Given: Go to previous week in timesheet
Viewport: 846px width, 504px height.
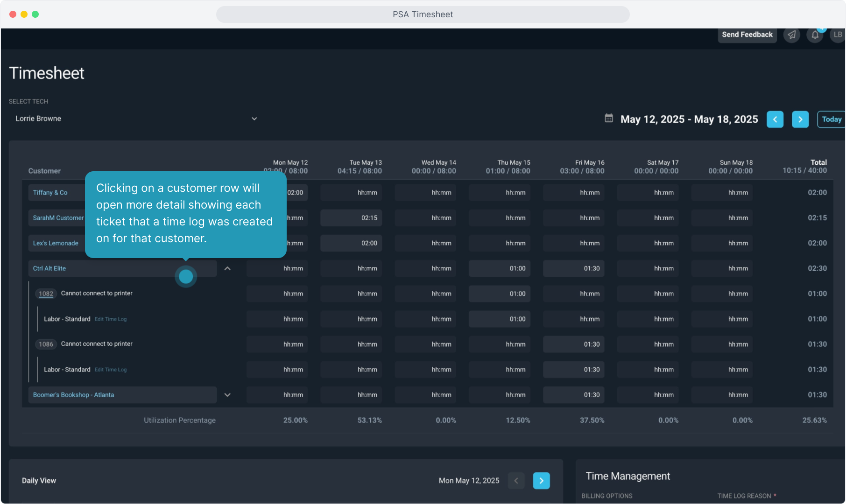Looking at the screenshot, I should (x=775, y=119).
